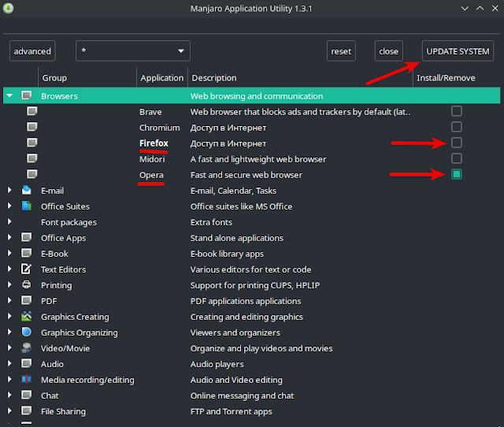Click the Graphics Creating picture icon
504x427 pixels.
click(x=26, y=316)
